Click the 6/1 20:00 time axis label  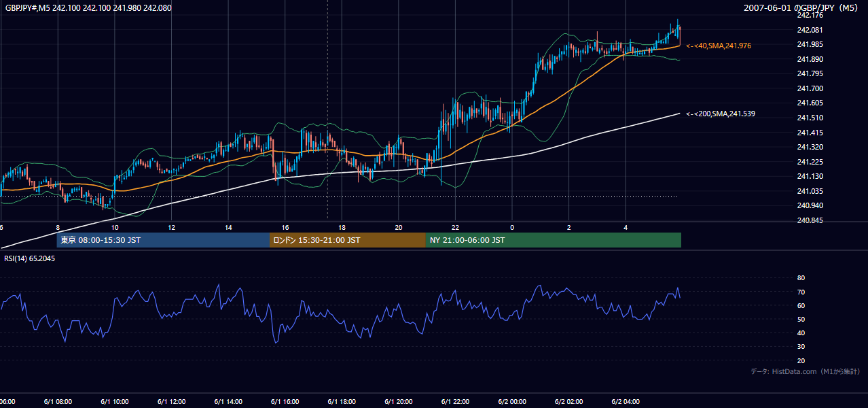point(398,402)
